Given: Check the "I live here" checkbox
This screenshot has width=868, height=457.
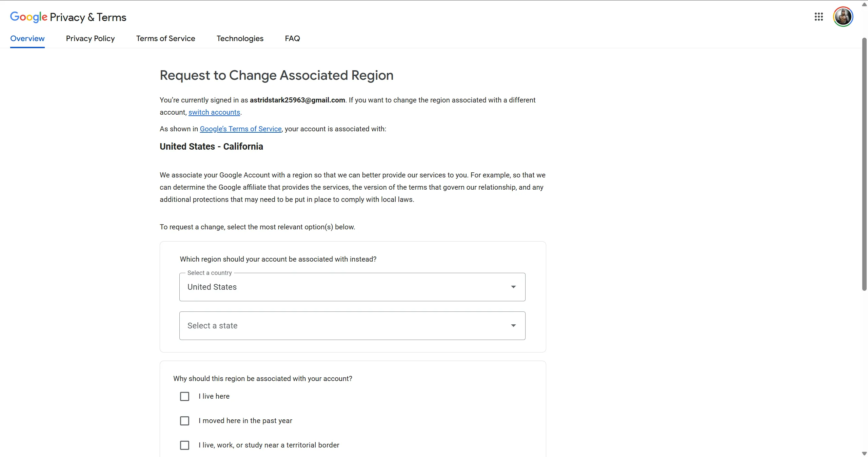Looking at the screenshot, I should click(184, 396).
